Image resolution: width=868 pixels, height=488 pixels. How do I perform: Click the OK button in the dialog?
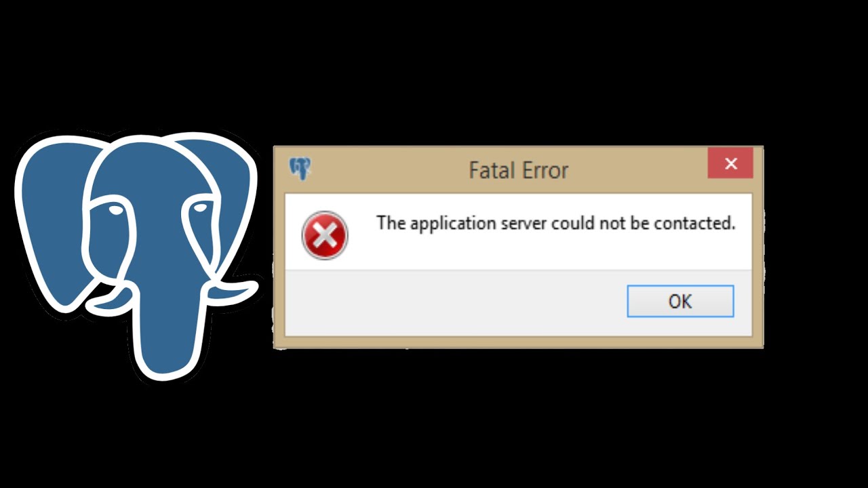click(680, 301)
